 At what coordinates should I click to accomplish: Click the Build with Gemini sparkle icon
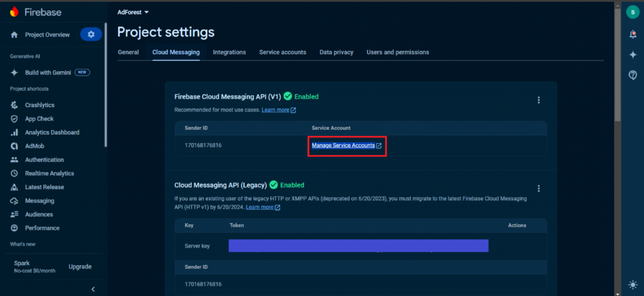tap(14, 72)
